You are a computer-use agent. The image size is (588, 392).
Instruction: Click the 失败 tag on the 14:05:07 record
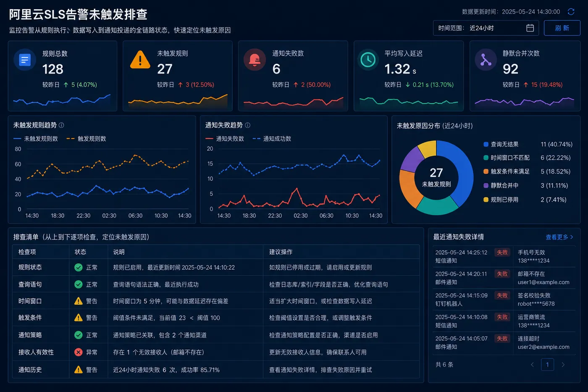pos(502,339)
